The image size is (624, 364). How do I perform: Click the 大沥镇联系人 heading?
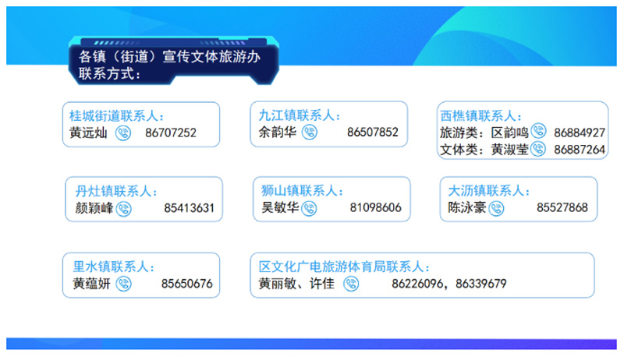click(488, 191)
